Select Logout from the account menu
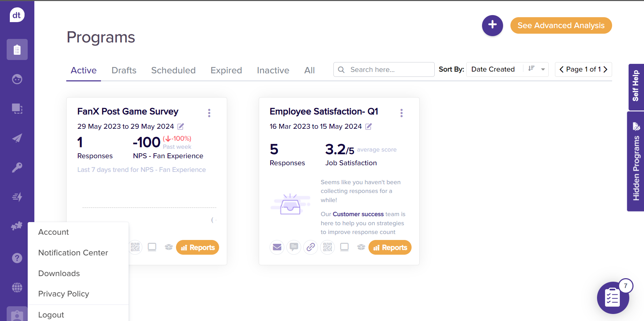The height and width of the screenshot is (321, 644). coord(51,315)
